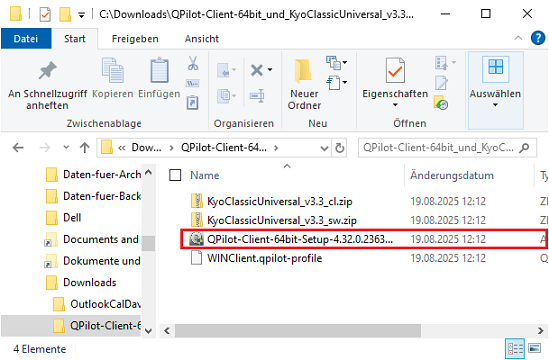Open Downloads folder in navigation pane
The width and height of the screenshot is (549, 360).
coord(90,283)
